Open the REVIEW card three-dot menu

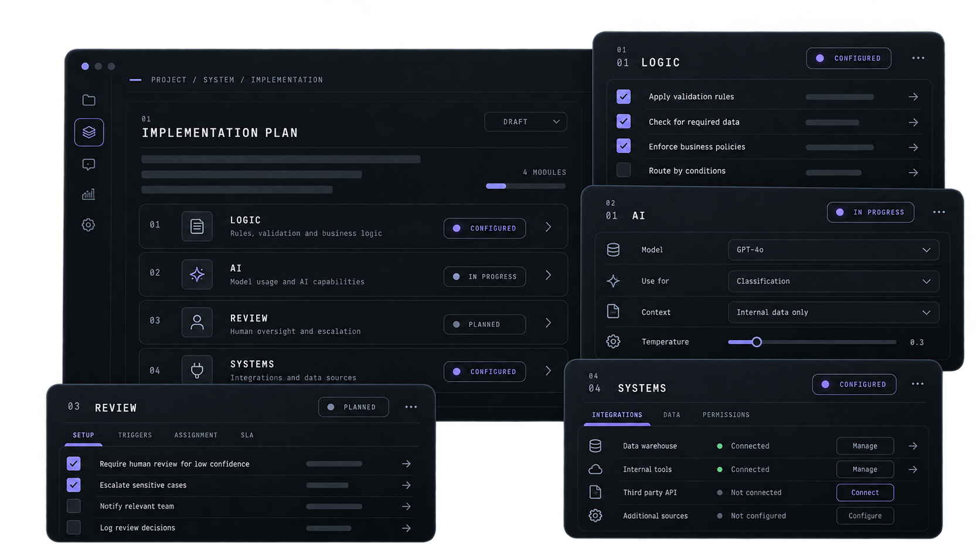(x=411, y=407)
